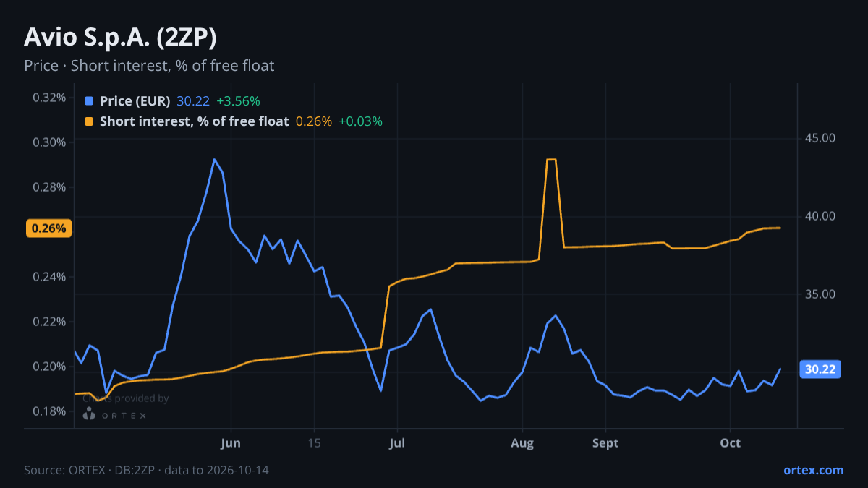Image resolution: width=868 pixels, height=488 pixels.
Task: Click the 0.22% left axis label
Action: (x=49, y=322)
